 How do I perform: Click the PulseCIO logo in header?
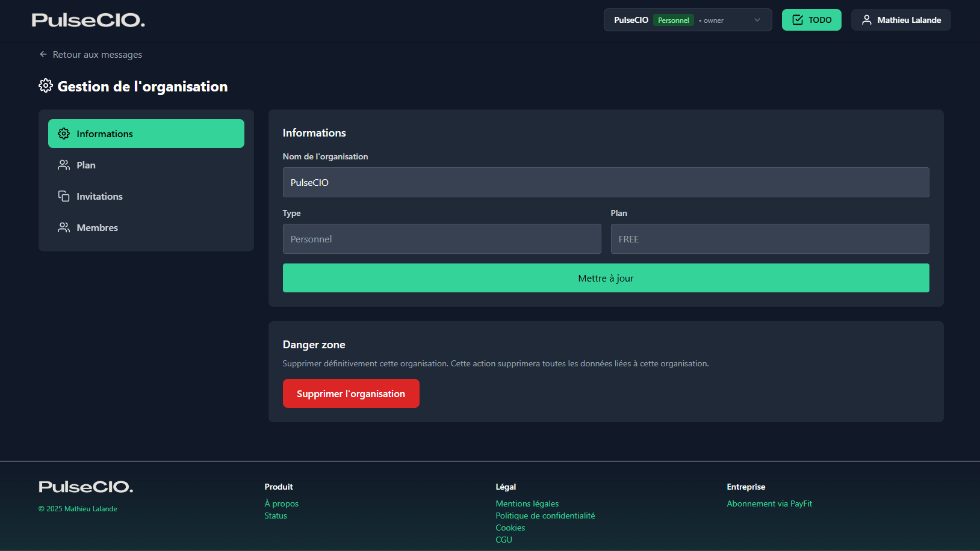point(88,20)
